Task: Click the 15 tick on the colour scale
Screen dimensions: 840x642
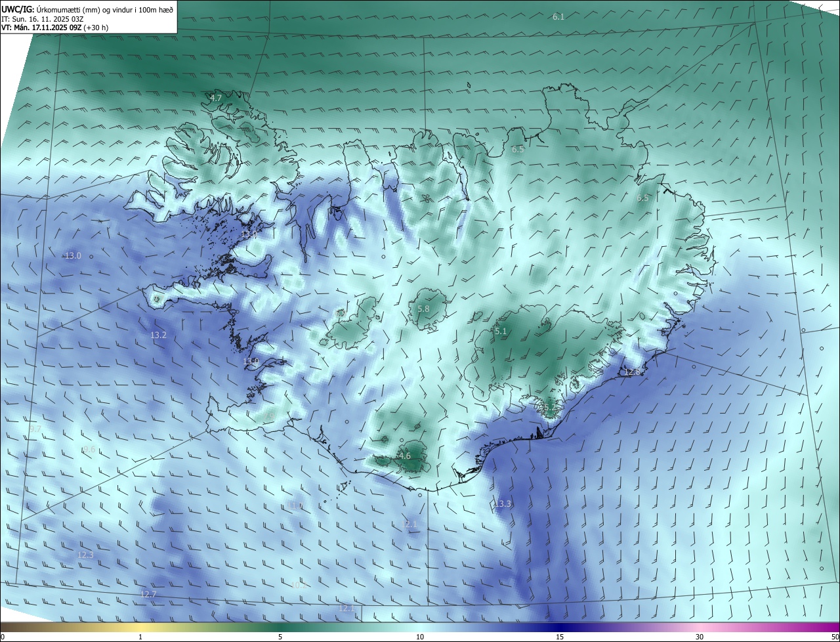Action: (560, 637)
